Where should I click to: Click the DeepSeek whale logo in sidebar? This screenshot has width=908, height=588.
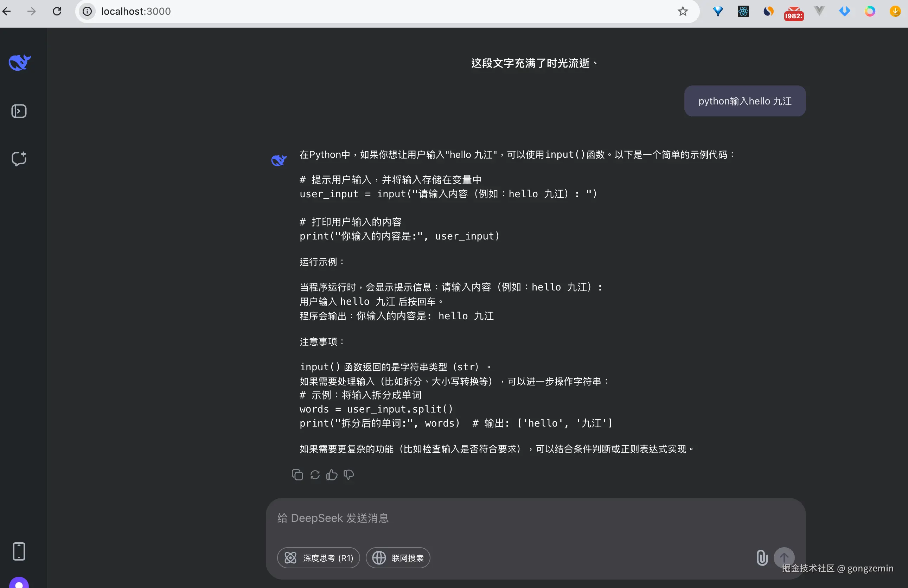pyautogui.click(x=19, y=63)
